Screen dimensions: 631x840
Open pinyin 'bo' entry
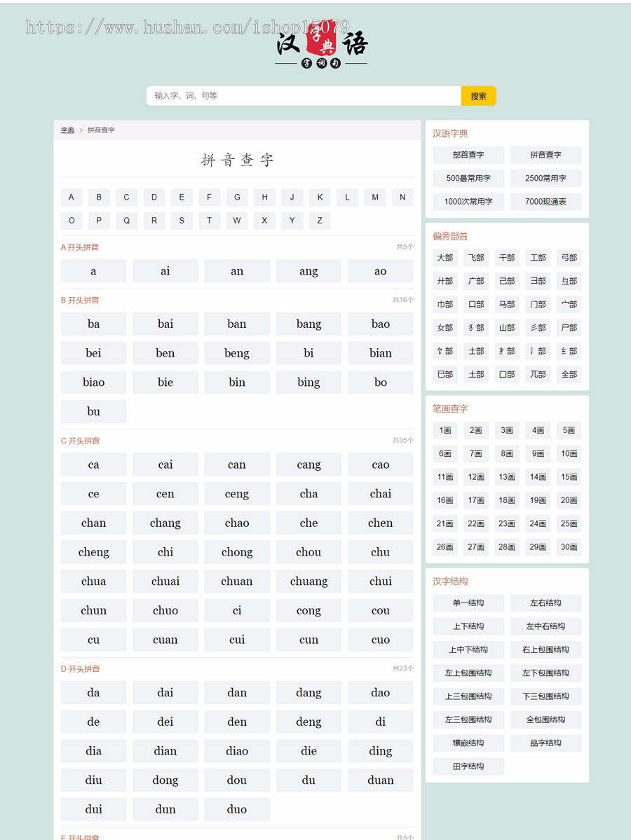381,382
